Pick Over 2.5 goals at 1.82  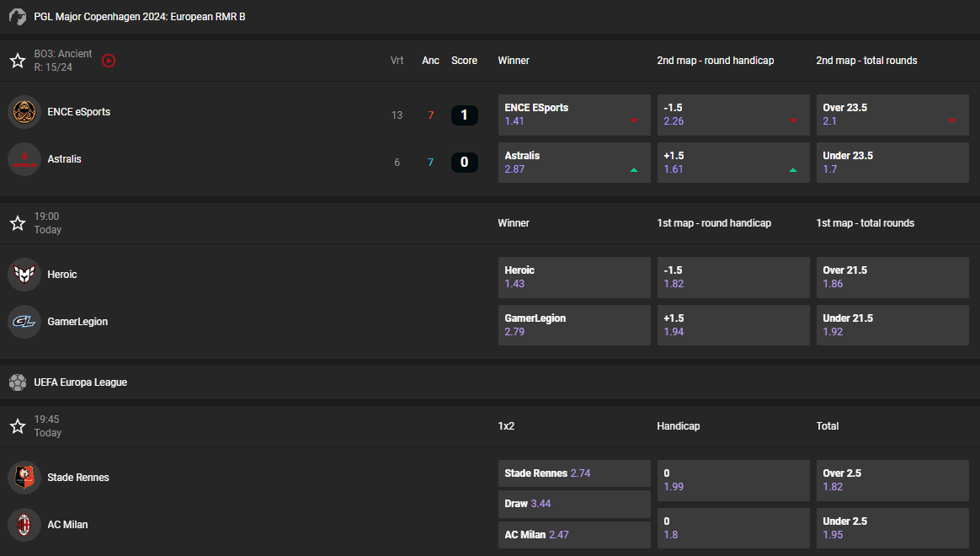coord(892,480)
